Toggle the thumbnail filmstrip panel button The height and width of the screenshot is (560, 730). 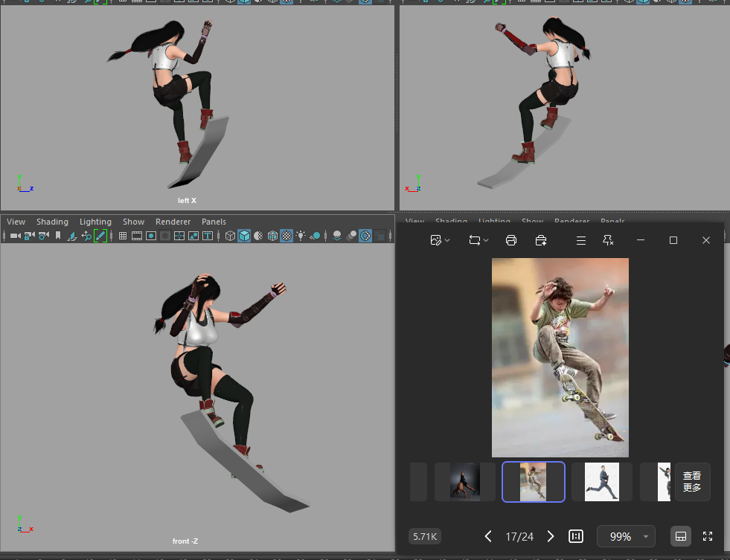[681, 536]
